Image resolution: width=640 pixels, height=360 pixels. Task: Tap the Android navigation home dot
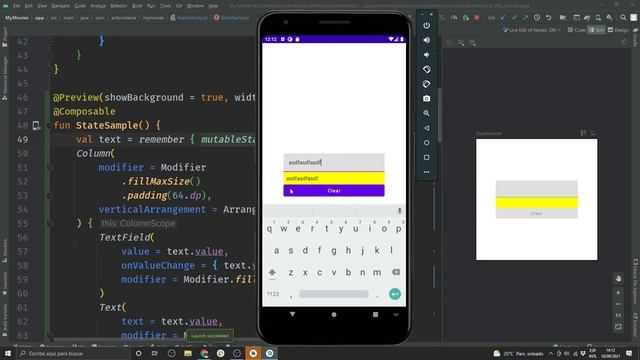point(334,314)
